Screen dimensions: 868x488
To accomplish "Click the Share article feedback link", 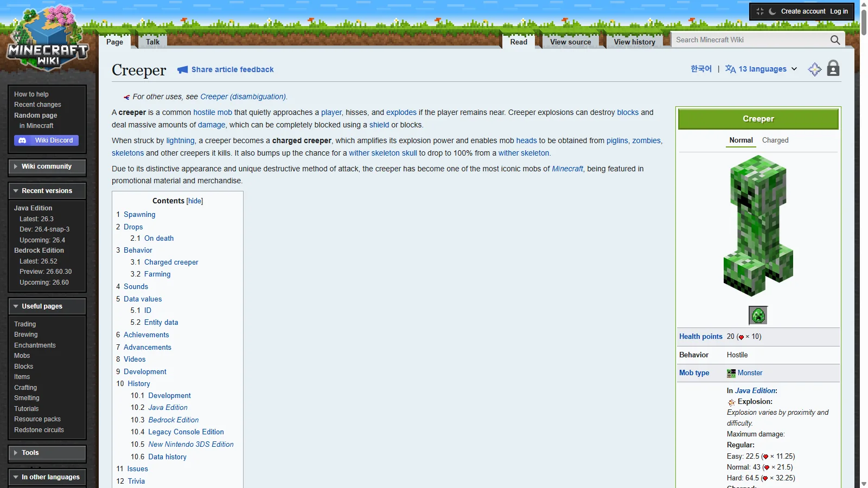I will tap(232, 69).
